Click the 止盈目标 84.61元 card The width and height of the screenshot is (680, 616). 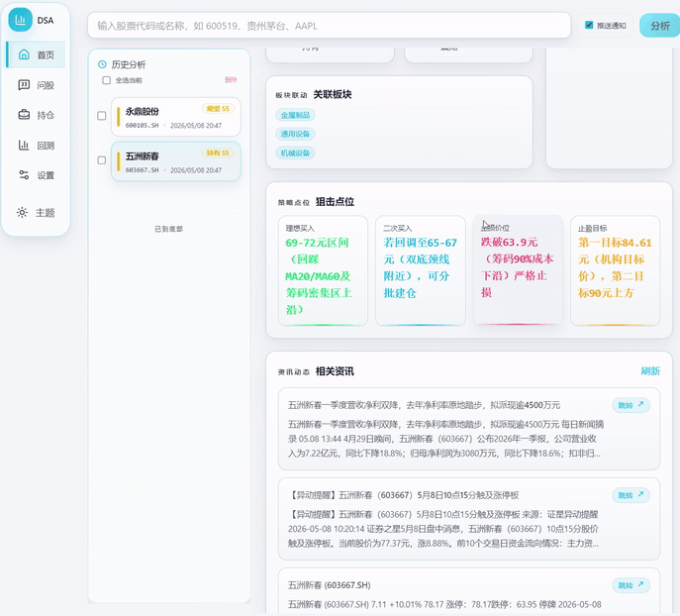pyautogui.click(x=616, y=270)
